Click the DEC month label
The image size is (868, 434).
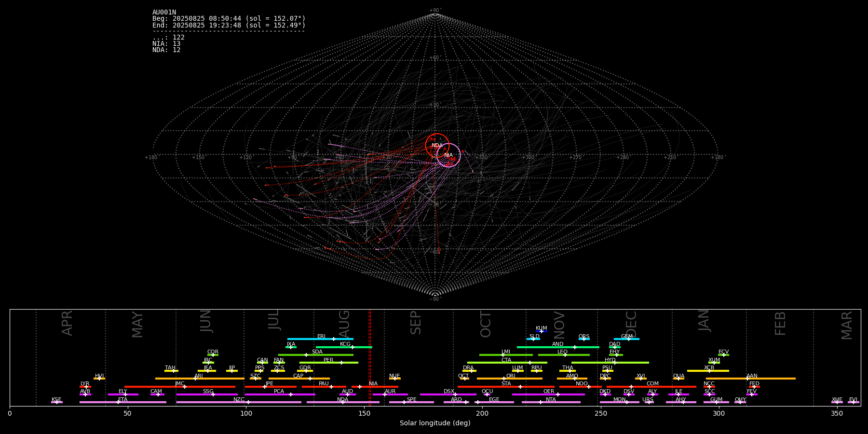(631, 324)
